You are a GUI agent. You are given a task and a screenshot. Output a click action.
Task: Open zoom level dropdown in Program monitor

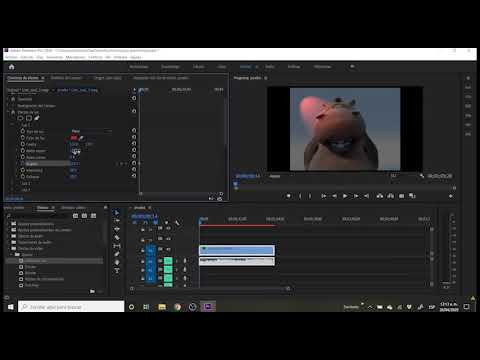(x=275, y=176)
